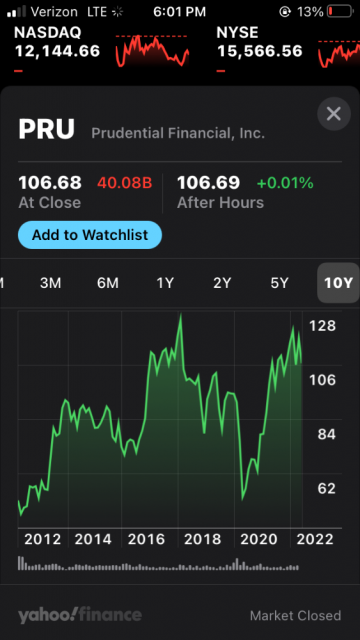Open the NASDAQ red sparkline chart

coord(152,51)
